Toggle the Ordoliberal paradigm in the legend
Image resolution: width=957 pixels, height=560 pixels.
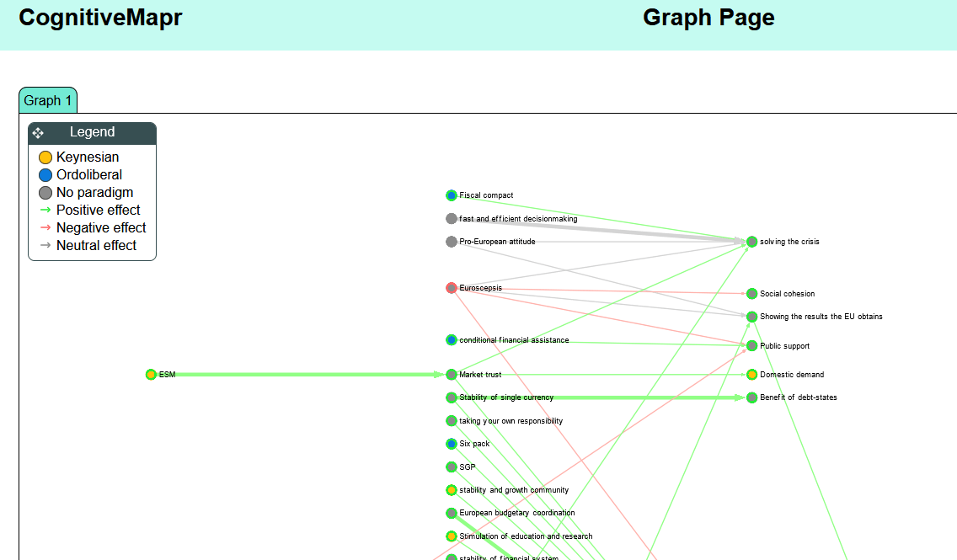[45, 174]
